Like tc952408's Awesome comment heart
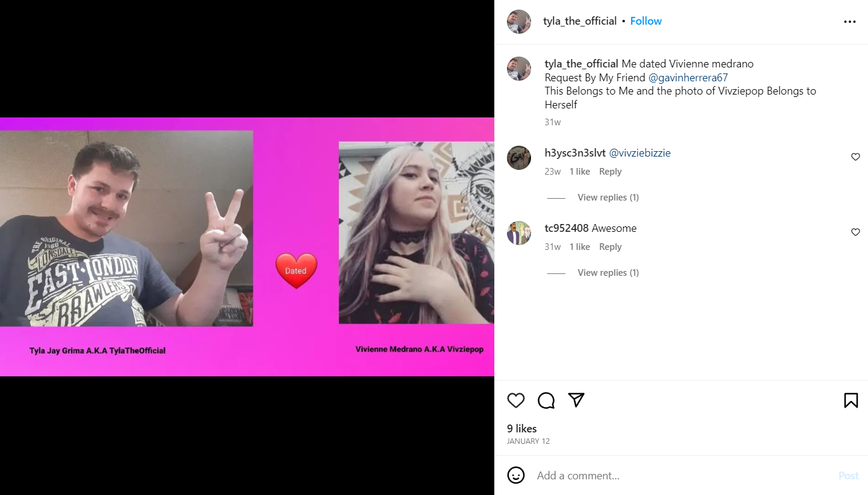868x495 pixels. pos(855,232)
